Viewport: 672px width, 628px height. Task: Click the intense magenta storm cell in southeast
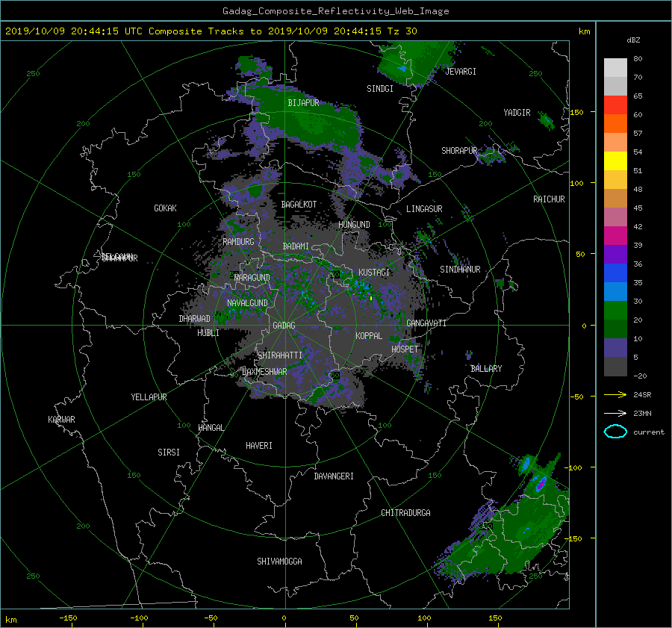(541, 484)
